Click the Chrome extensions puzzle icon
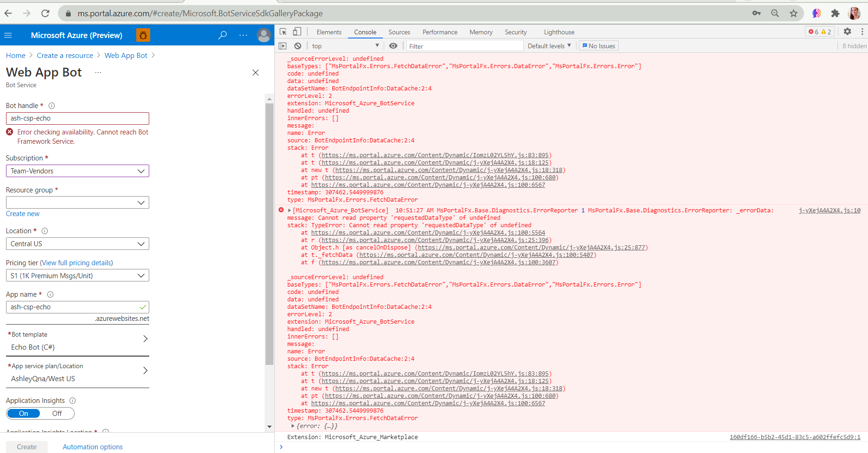 pos(835,13)
